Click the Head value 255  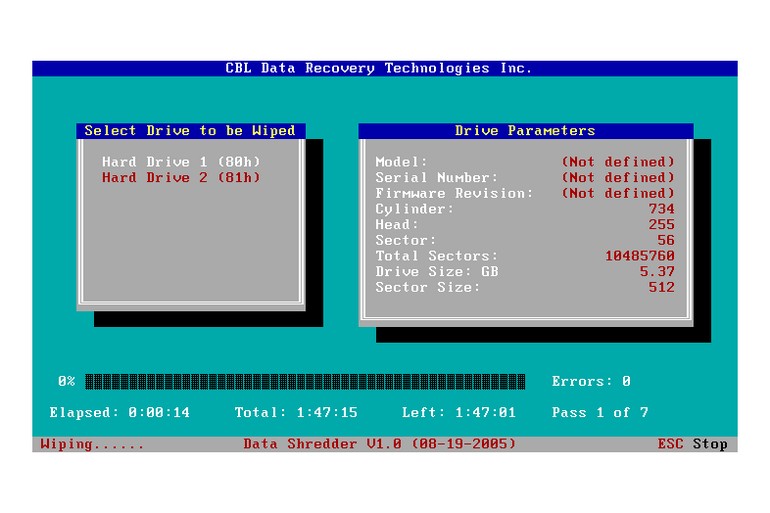coord(661,225)
